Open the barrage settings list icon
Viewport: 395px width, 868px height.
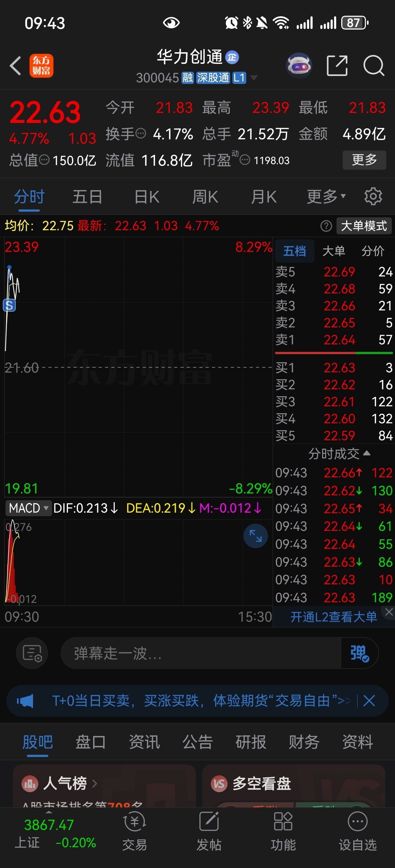tap(32, 653)
